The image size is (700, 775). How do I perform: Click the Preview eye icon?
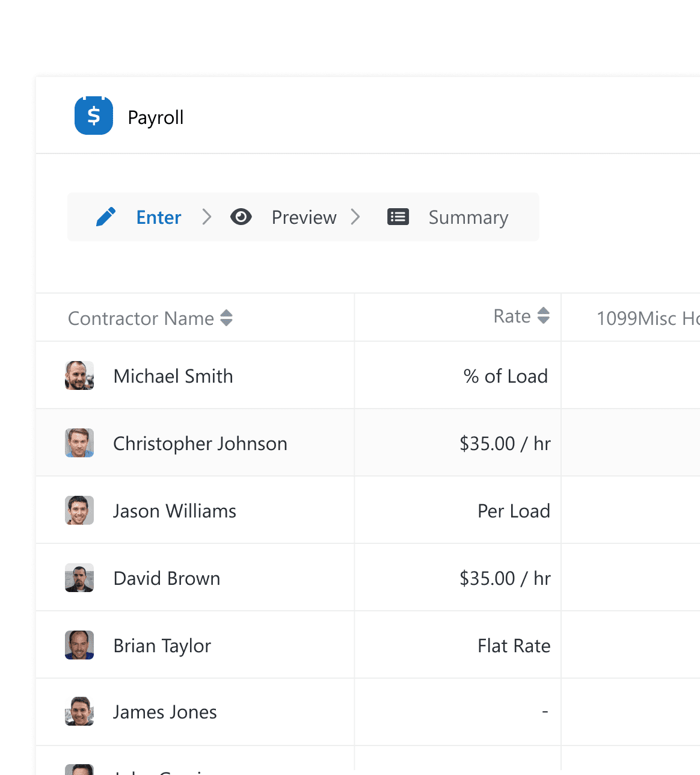click(242, 217)
